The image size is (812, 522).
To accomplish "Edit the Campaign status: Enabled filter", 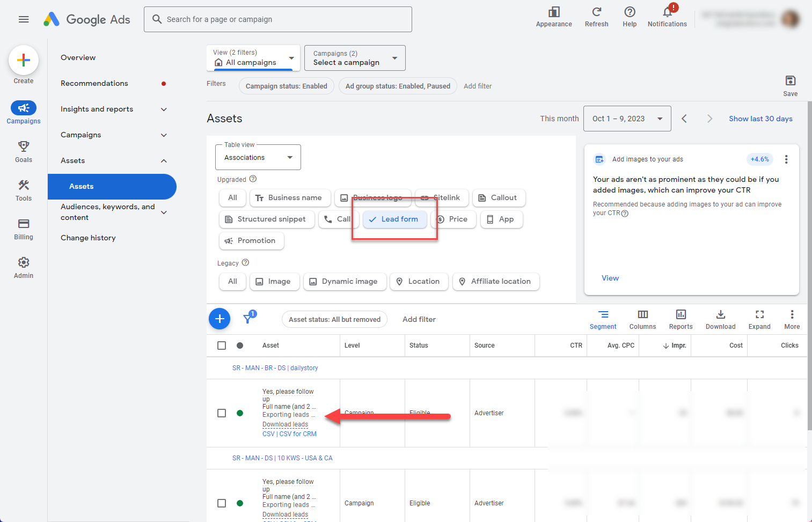I will pos(287,86).
